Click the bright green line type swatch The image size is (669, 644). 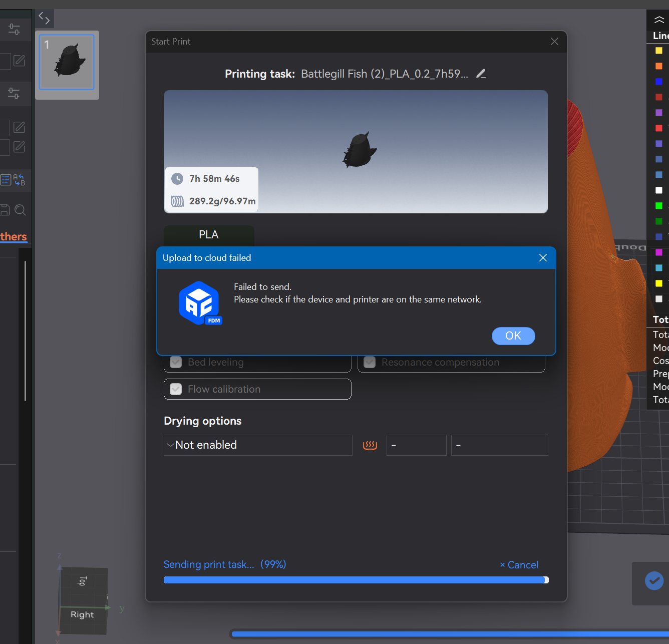pyautogui.click(x=659, y=206)
